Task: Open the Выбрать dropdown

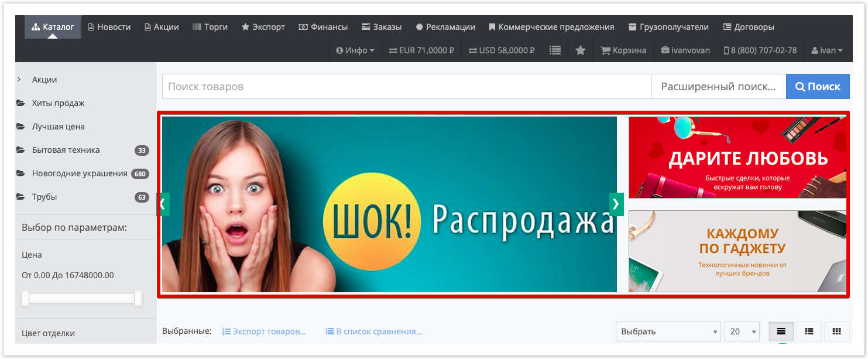Action: click(x=668, y=331)
